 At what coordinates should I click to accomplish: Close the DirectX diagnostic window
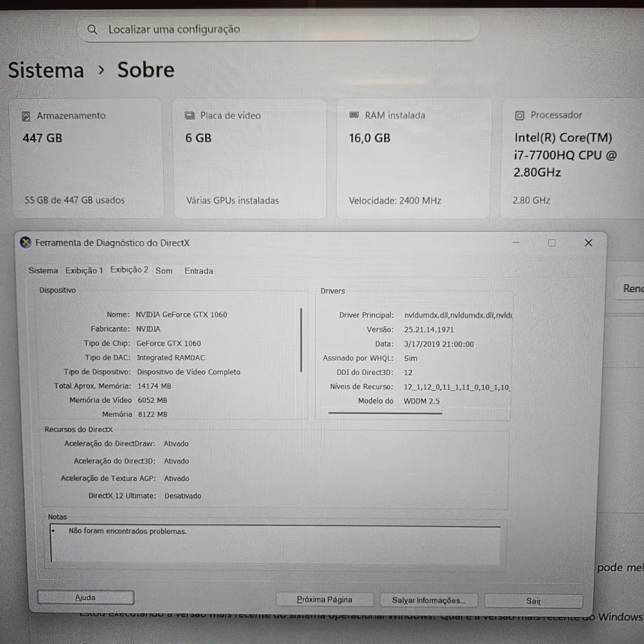(588, 243)
